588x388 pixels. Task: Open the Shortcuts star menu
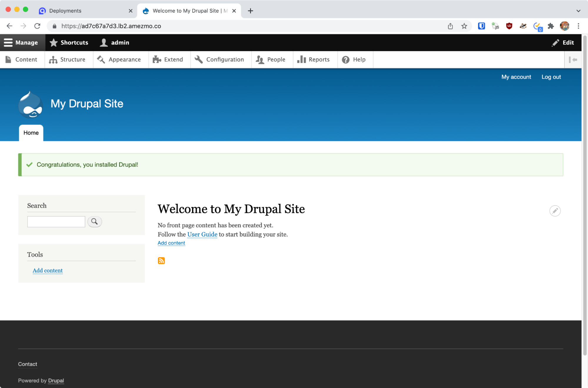coord(69,42)
